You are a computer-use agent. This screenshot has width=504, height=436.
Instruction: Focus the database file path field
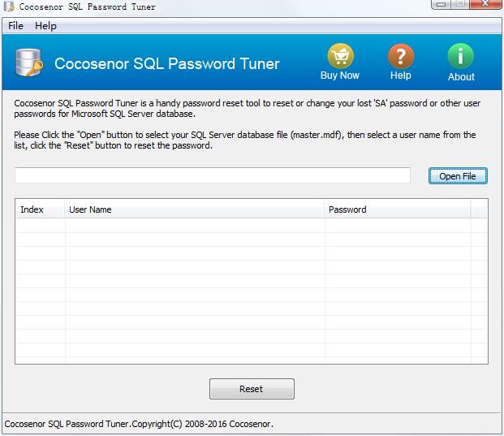click(x=213, y=175)
